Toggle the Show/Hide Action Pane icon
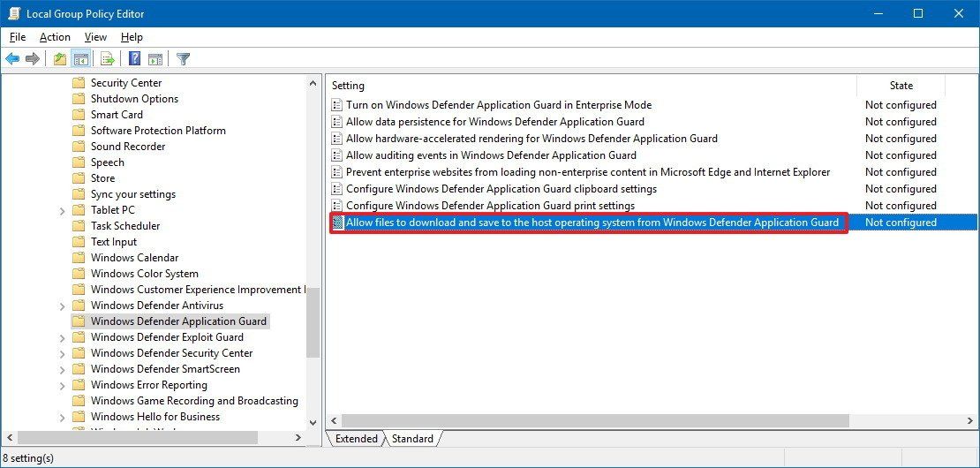Viewport: 980px width, 468px height. (155, 59)
